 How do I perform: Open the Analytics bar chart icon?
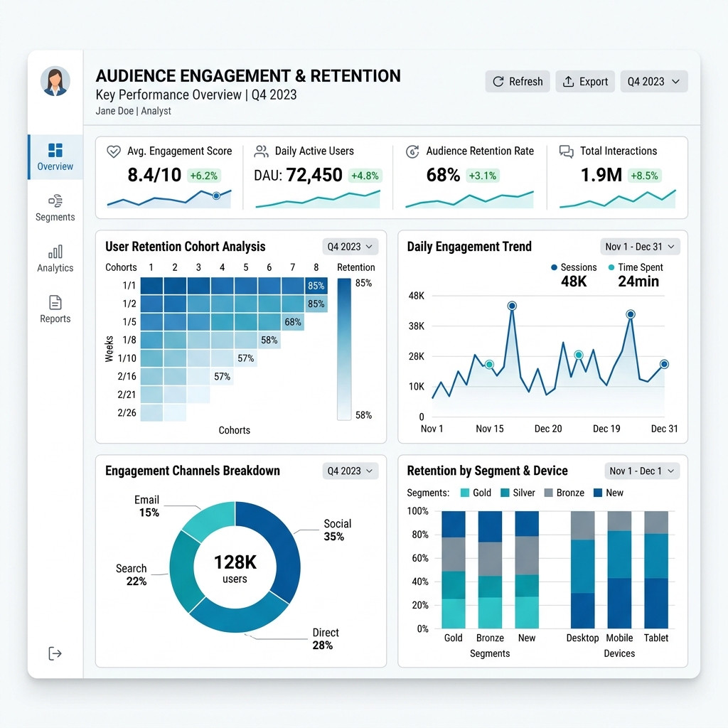55,252
